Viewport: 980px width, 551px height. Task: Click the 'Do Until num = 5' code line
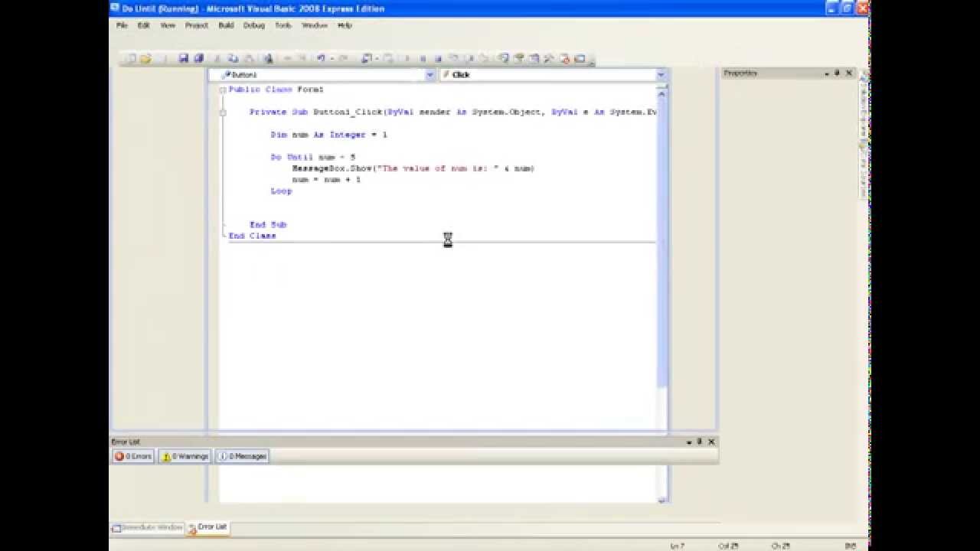[313, 158]
